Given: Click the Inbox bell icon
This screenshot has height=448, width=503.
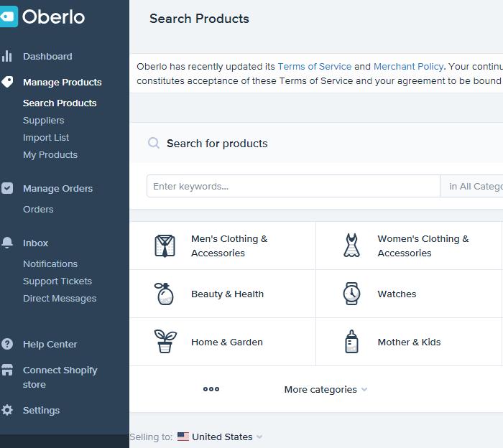Looking at the screenshot, I should click(x=7, y=243).
